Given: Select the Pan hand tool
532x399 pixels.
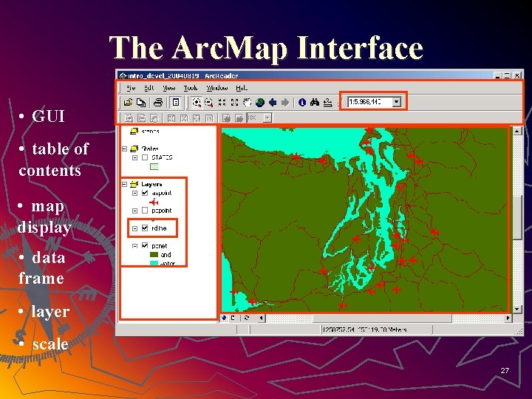Looking at the screenshot, I should [x=248, y=102].
